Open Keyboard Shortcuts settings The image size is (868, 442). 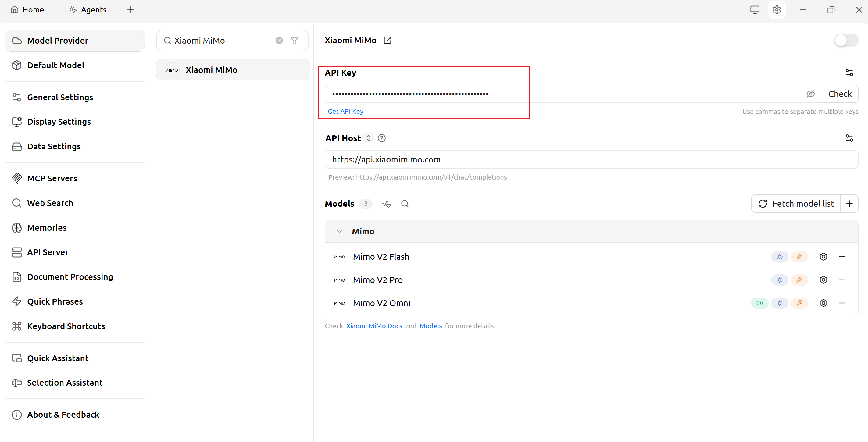(x=75, y=326)
